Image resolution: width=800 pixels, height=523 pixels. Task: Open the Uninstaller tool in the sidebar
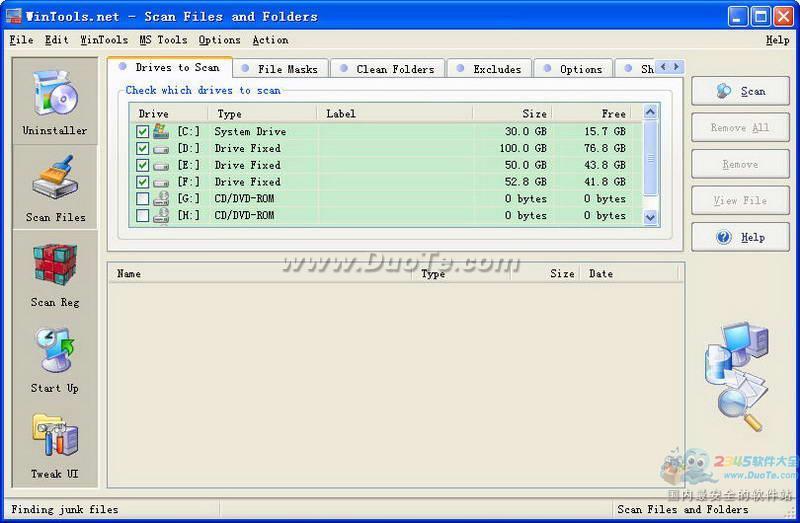pos(55,102)
